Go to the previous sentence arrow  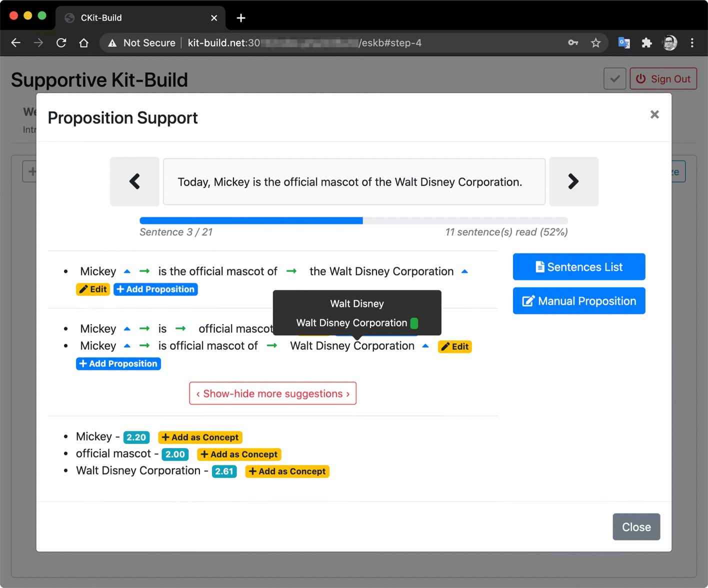[134, 181]
